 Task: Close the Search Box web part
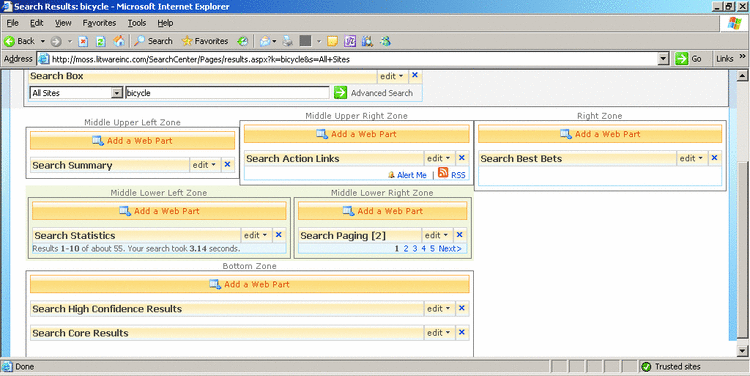415,75
